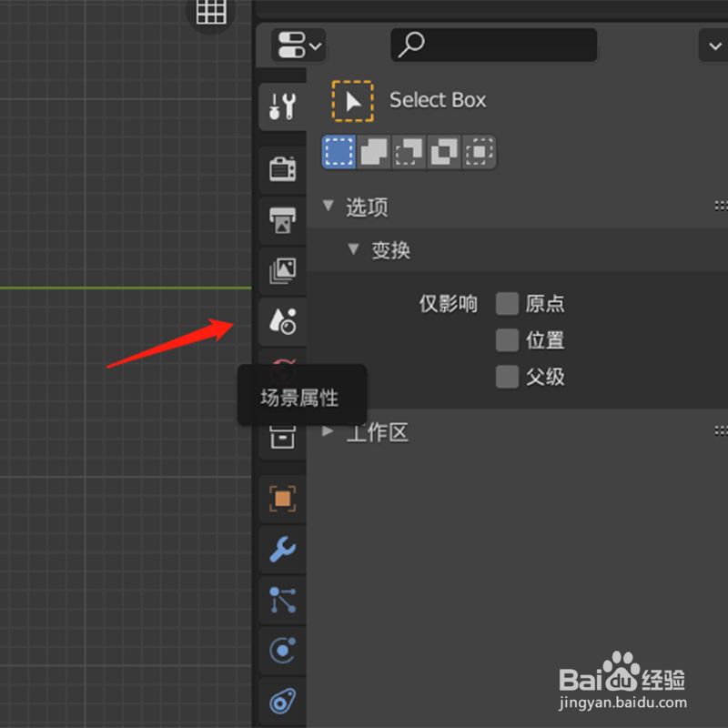Enable the 位置 checkbox
The width and height of the screenshot is (728, 728).
coord(507,340)
